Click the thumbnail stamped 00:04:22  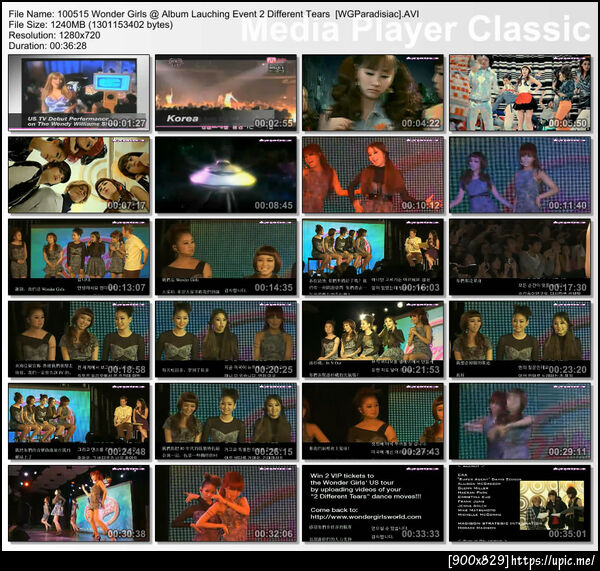tap(373, 93)
